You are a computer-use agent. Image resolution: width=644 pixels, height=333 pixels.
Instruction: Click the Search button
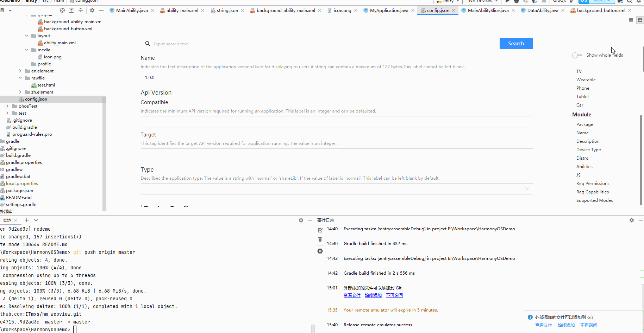tap(516, 44)
